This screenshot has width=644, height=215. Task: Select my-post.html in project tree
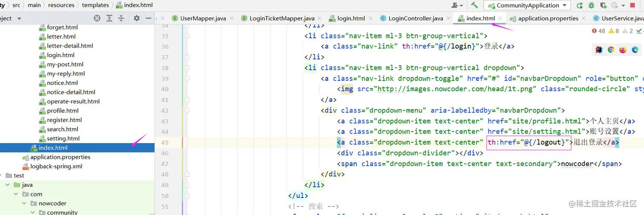pos(65,64)
